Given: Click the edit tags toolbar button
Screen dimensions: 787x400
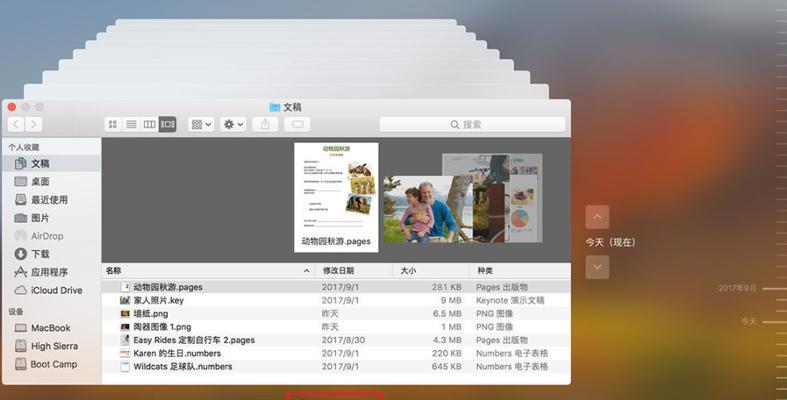Looking at the screenshot, I should coord(297,124).
